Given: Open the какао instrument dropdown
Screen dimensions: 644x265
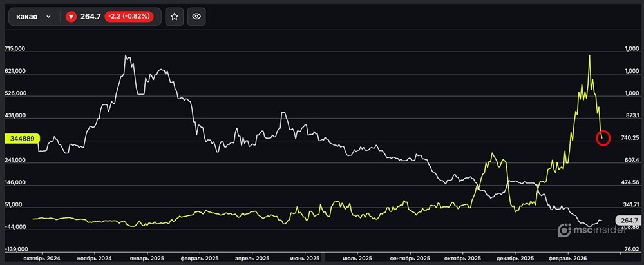Looking at the screenshot, I should pyautogui.click(x=33, y=17).
